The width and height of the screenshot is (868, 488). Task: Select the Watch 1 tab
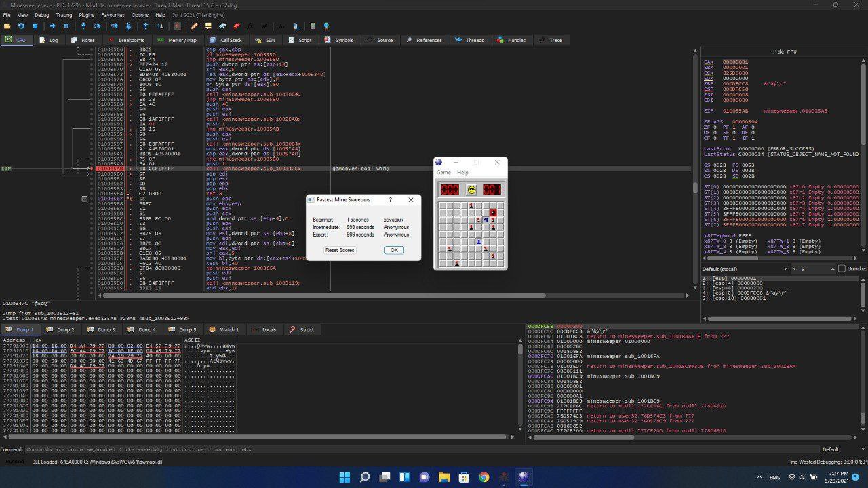tap(224, 329)
